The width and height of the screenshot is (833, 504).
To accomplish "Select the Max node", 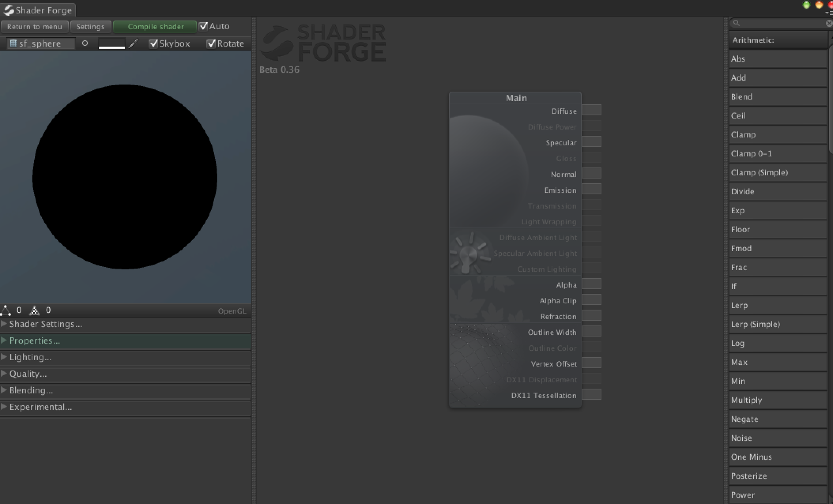I will [778, 362].
